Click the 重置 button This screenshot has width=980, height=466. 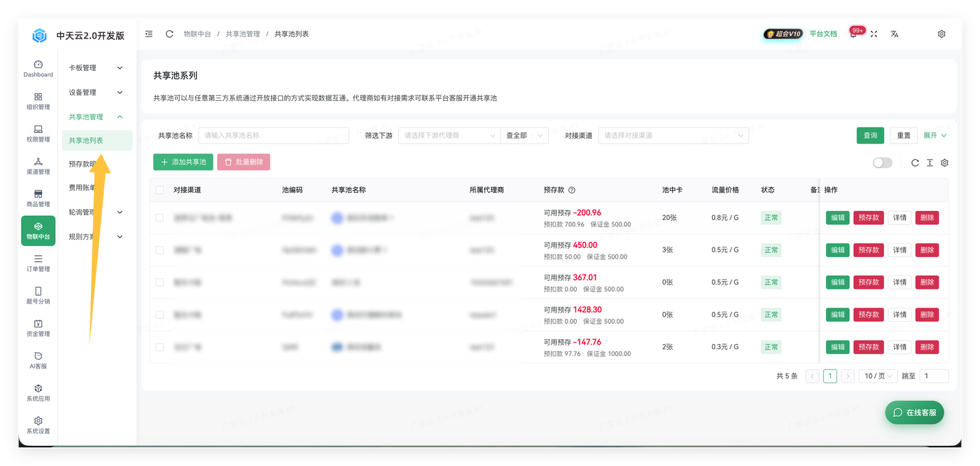904,135
